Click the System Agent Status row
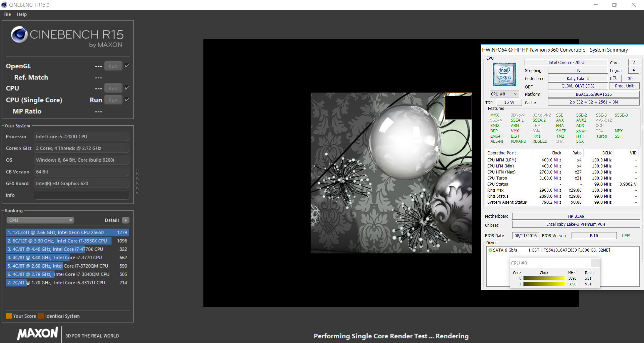Image resolution: width=644 pixels, height=343 pixels. coord(562,202)
